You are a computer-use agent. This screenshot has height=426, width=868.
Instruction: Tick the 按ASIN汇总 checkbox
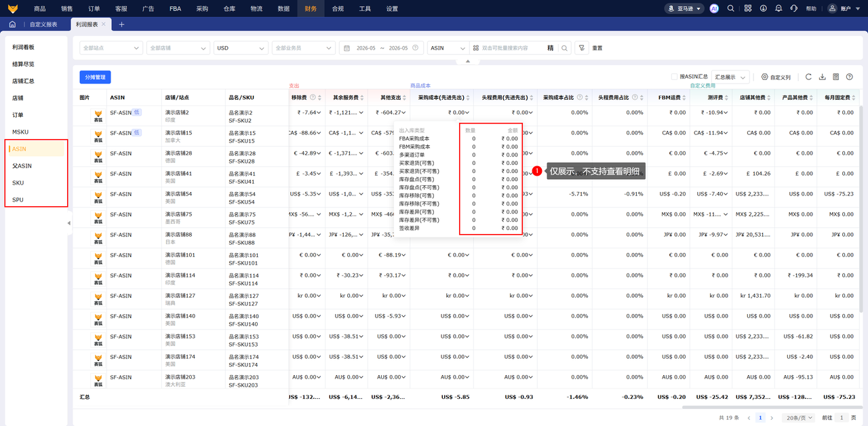674,77
